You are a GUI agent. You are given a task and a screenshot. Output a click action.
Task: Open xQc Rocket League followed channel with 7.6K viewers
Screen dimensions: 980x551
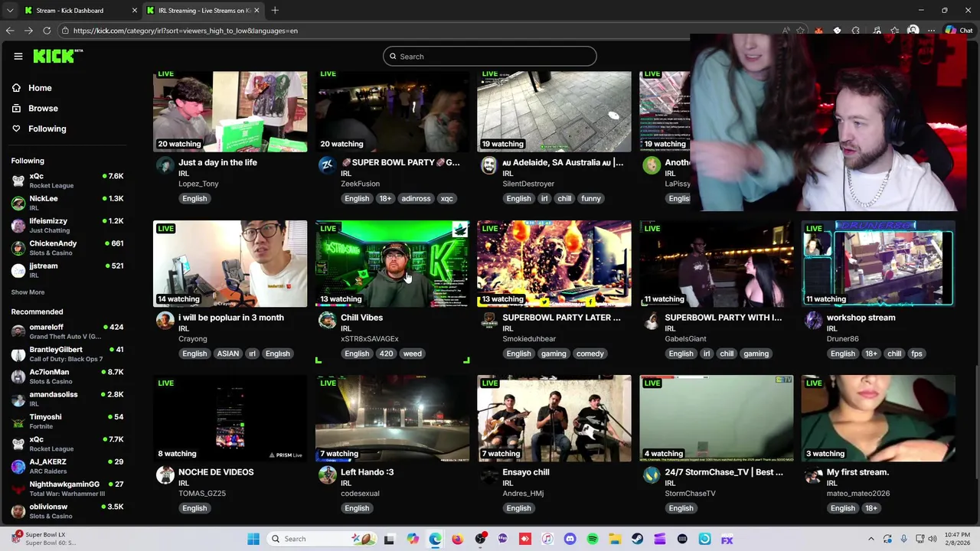(67, 181)
